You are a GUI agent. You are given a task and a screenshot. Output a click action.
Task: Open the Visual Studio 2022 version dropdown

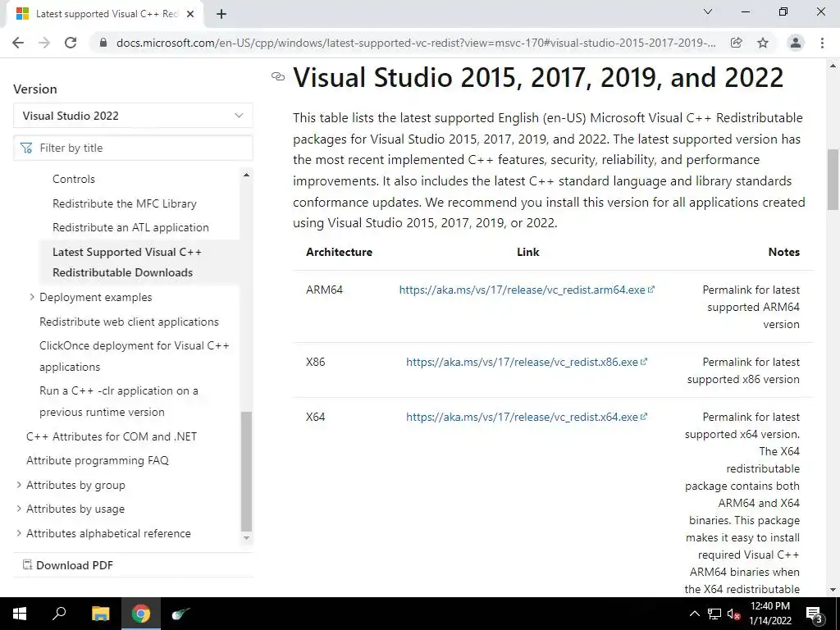tap(133, 116)
